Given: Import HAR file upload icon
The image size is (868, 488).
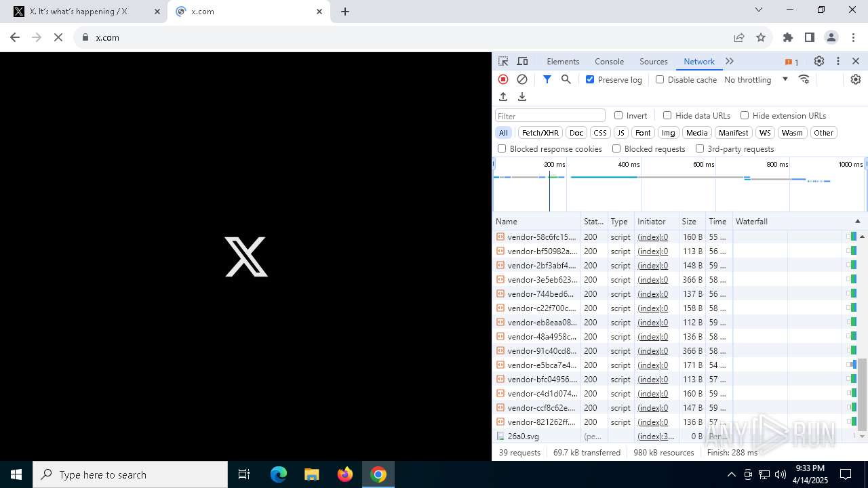Looking at the screenshot, I should pyautogui.click(x=503, y=97).
